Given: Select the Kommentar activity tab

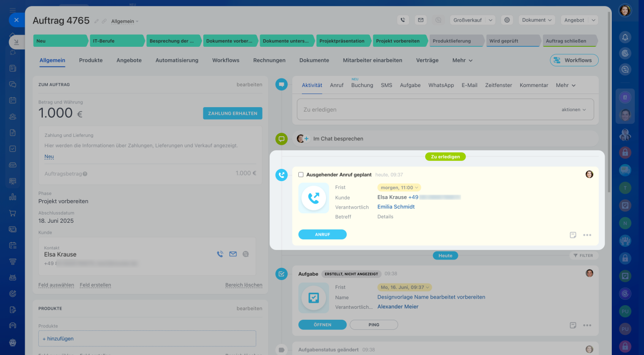Looking at the screenshot, I should (534, 85).
